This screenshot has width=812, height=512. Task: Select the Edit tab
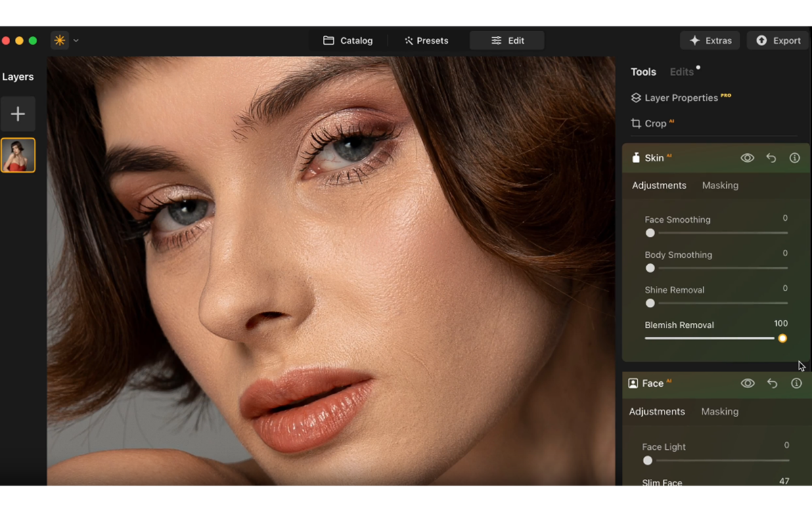pos(507,41)
